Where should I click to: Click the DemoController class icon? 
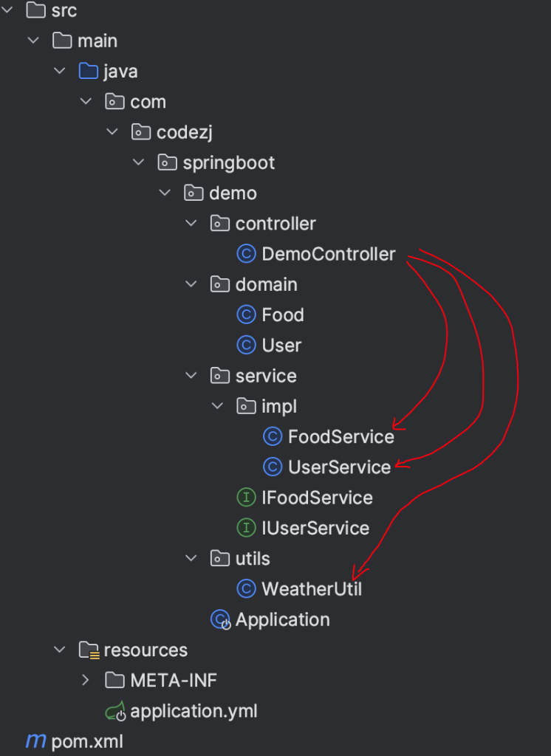[x=246, y=254]
